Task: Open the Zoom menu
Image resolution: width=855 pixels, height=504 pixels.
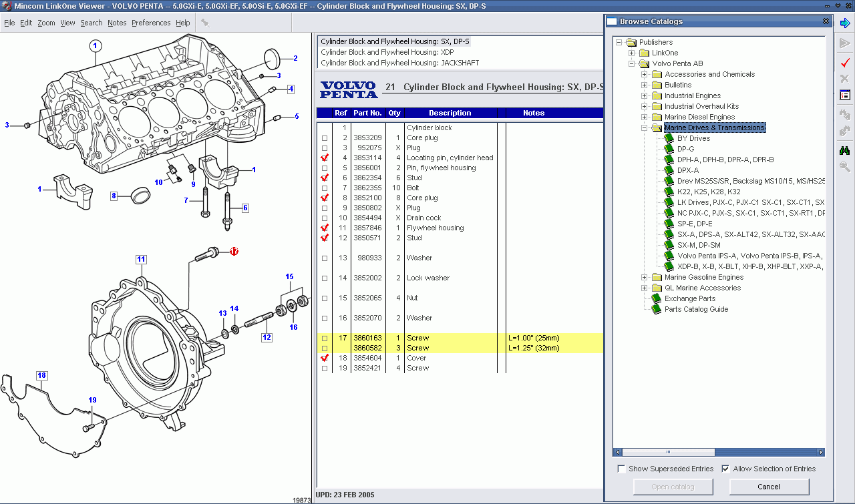Action: [46, 23]
